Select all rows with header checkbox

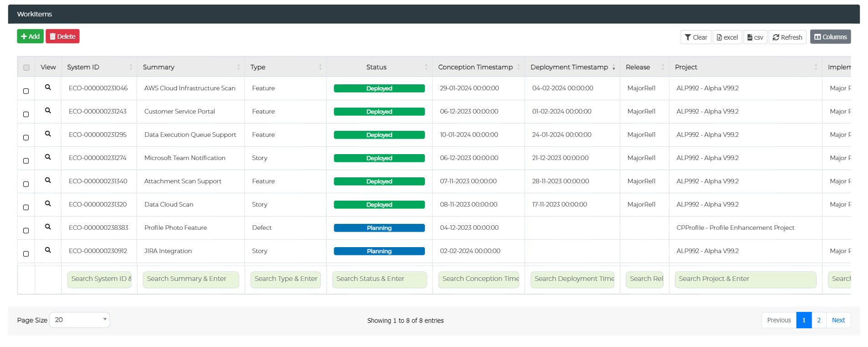click(26, 67)
